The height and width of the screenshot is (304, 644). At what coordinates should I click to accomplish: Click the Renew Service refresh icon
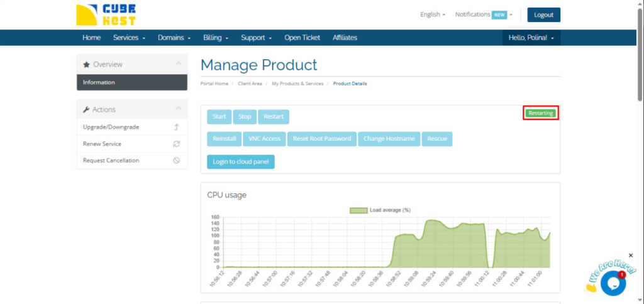coord(177,144)
